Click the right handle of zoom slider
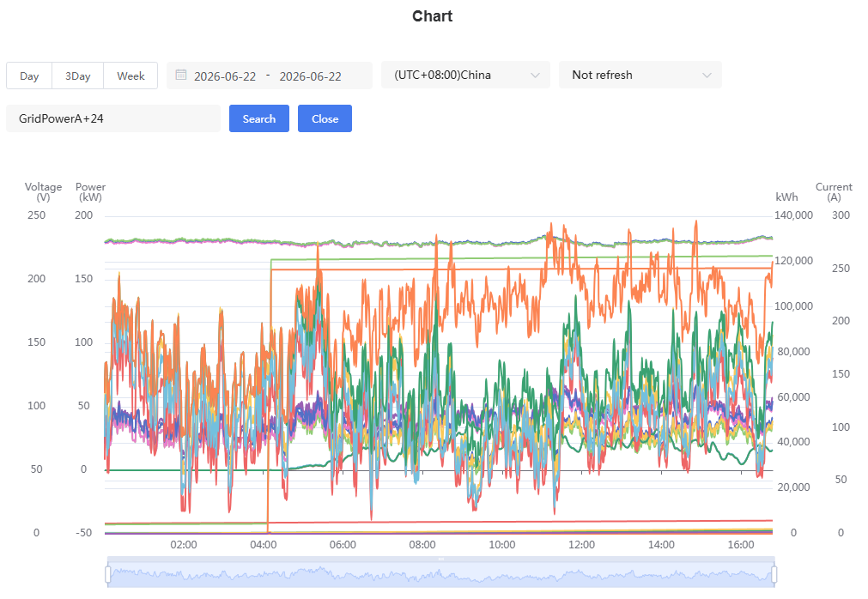Screen dimensions: 868x599 (x=774, y=575)
